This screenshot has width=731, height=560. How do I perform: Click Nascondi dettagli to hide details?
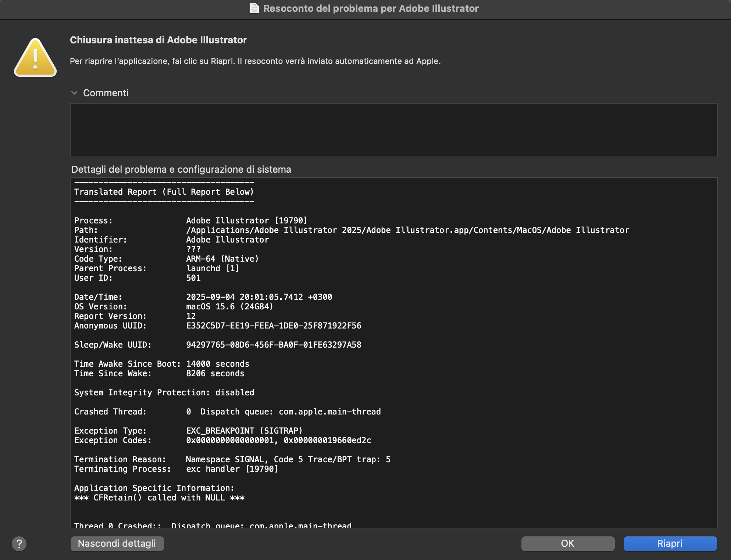[x=117, y=543]
